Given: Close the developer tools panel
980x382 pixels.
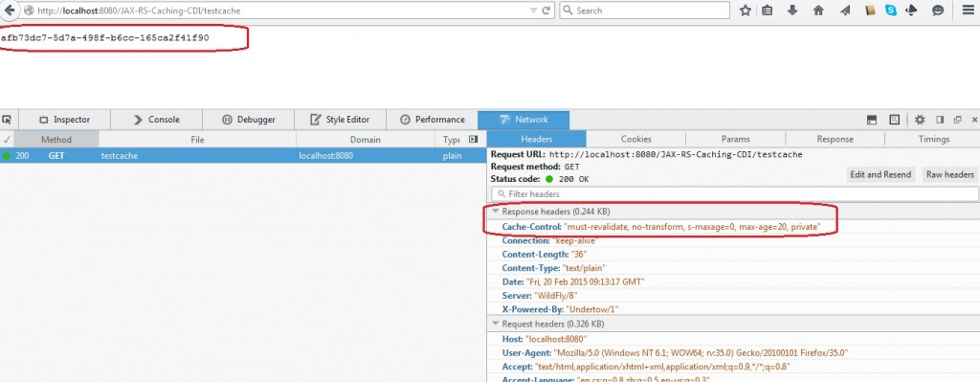Looking at the screenshot, I should pyautogui.click(x=974, y=120).
